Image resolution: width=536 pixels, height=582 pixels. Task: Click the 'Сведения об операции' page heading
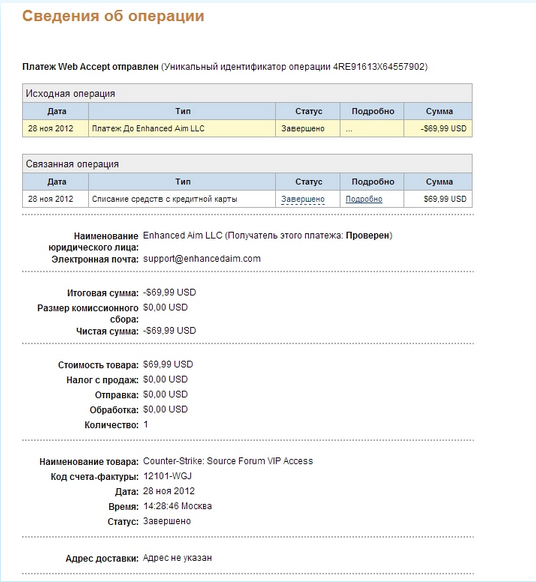[113, 16]
